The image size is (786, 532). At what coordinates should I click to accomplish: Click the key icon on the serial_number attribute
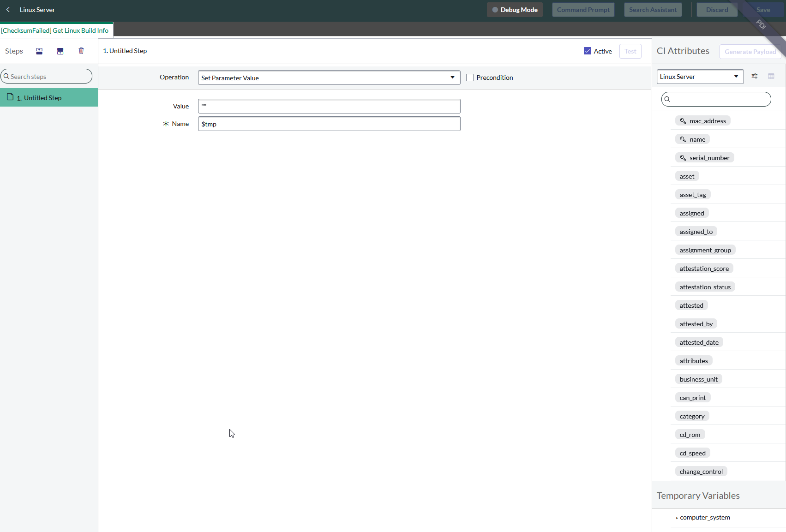(683, 158)
